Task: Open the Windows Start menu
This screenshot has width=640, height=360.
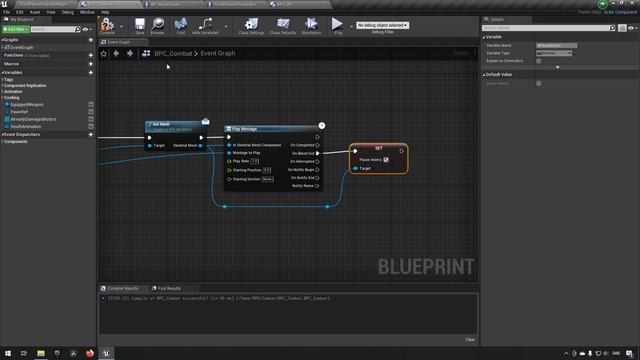Action: (8, 353)
